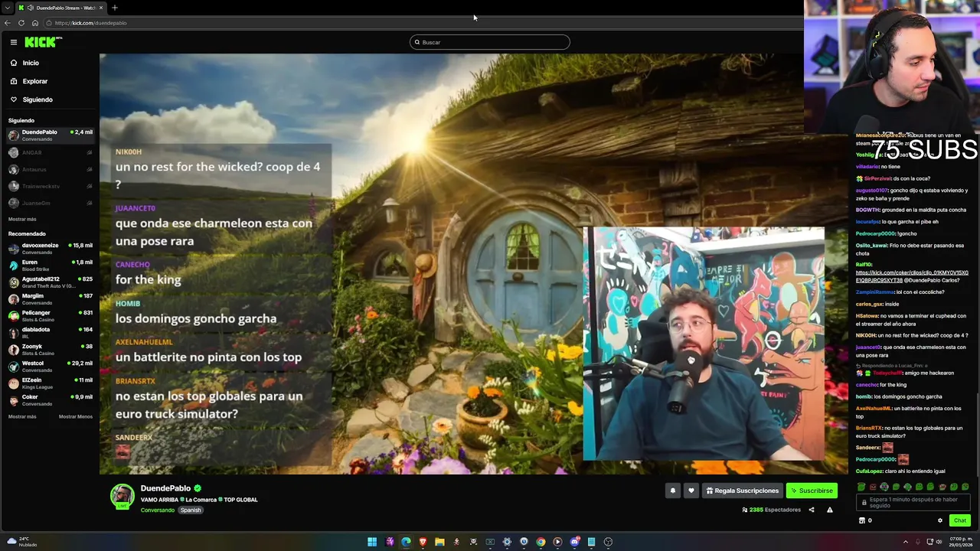Open the DuendePablo channel name link

[165, 488]
